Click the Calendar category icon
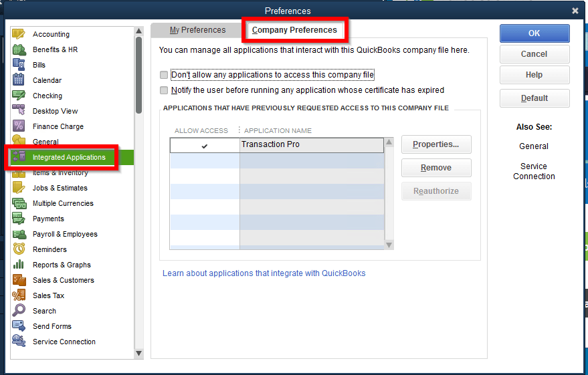Image resolution: width=588 pixels, height=375 pixels. (18, 80)
